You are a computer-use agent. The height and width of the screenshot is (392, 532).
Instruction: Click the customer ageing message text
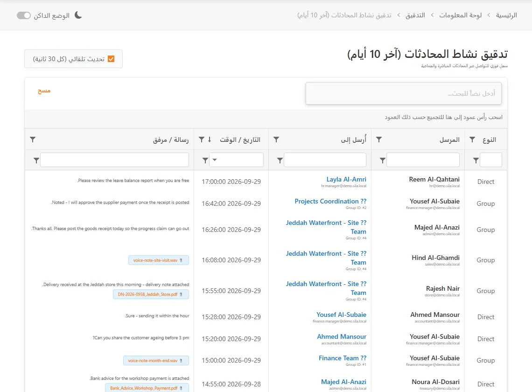[141, 338]
